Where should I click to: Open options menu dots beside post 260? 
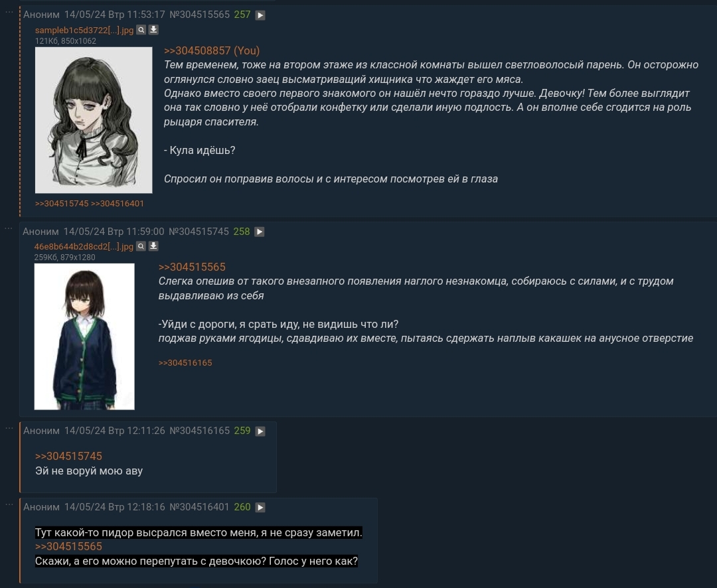pos(9,504)
